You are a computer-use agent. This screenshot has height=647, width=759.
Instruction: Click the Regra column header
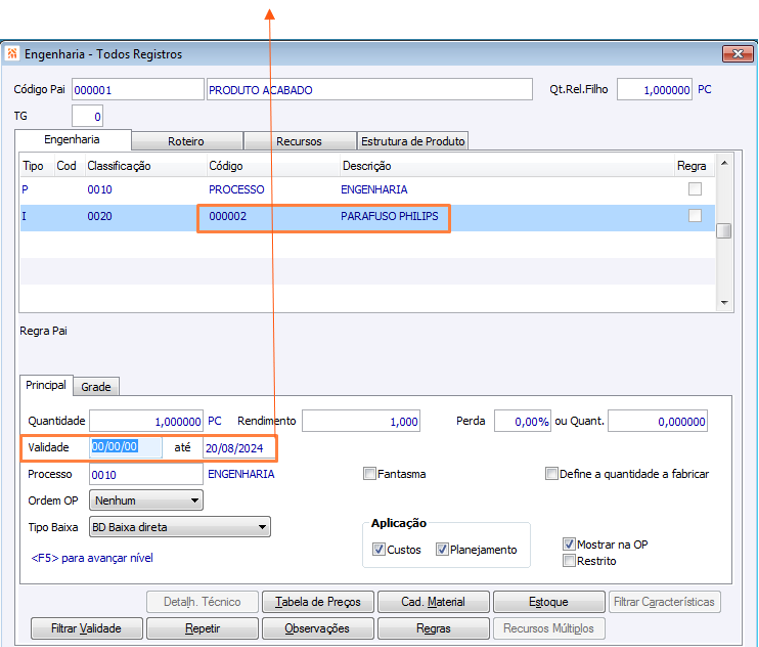692,166
